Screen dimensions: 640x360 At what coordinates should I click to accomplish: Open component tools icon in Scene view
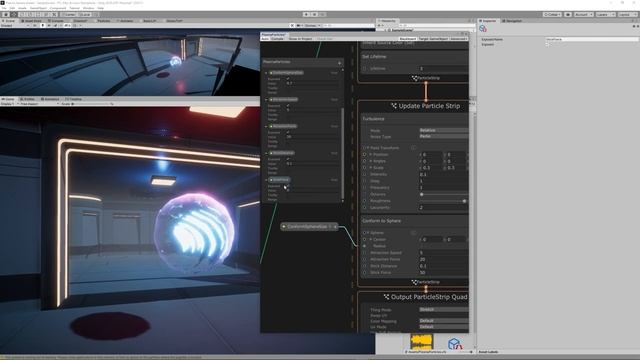[292, 25]
